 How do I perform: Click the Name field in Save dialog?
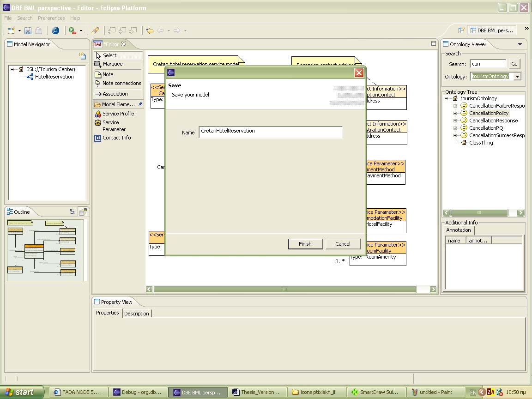coord(271,133)
